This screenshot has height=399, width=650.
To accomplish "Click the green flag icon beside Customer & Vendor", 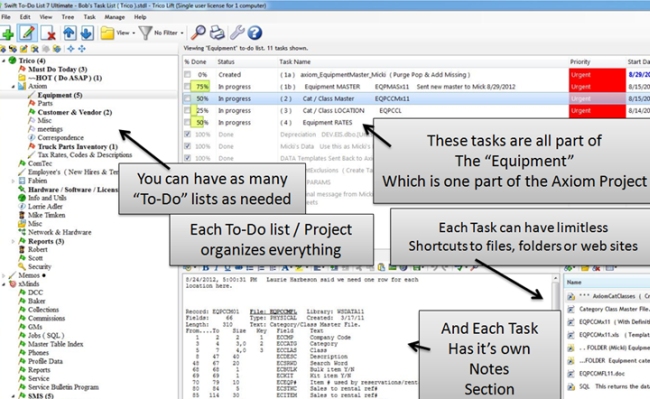I will 32,112.
